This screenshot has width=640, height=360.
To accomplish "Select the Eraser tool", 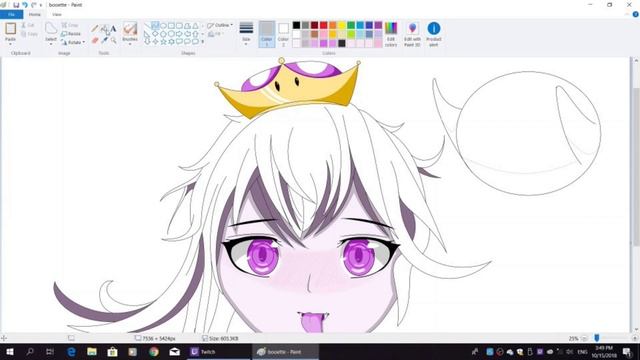I will click(x=95, y=40).
